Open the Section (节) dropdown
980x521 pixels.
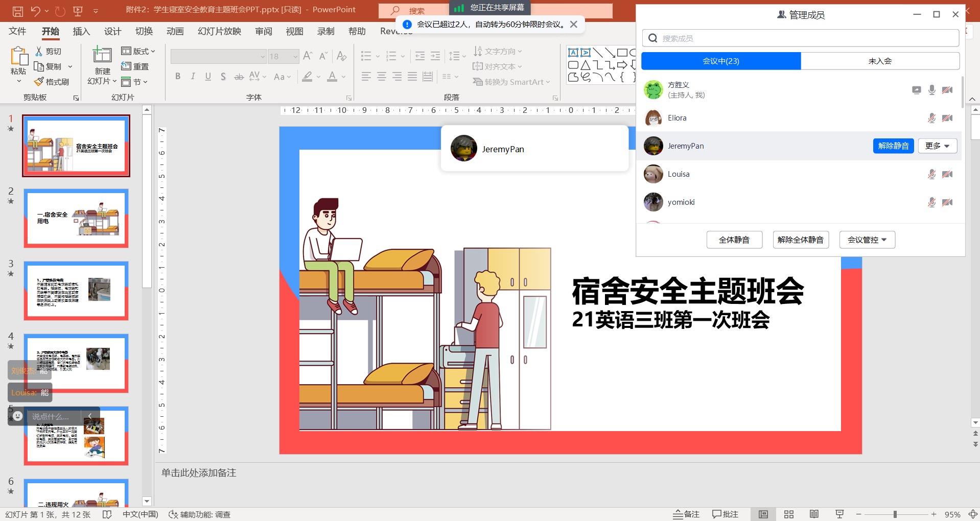(134, 82)
